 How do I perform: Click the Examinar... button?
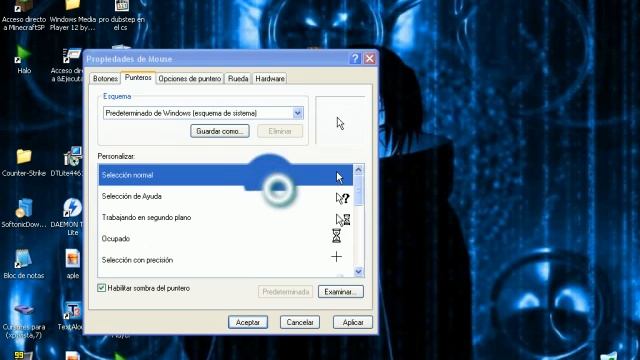click(x=340, y=292)
